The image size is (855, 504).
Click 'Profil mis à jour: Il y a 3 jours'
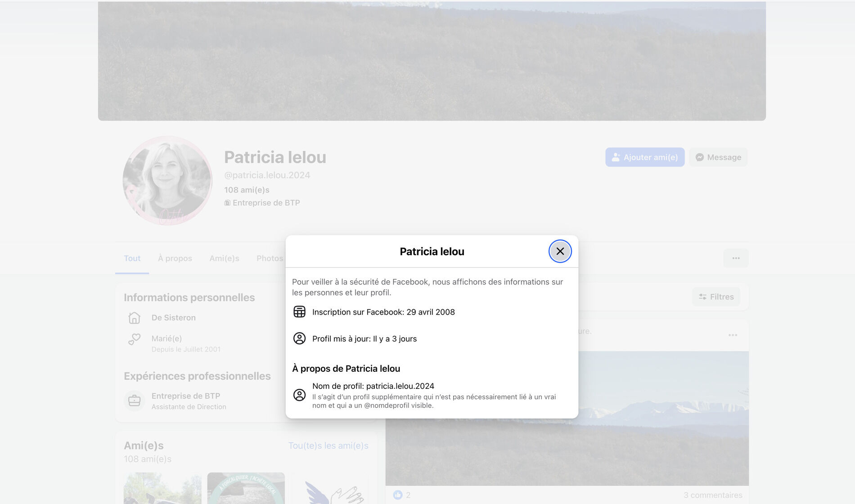coord(364,338)
